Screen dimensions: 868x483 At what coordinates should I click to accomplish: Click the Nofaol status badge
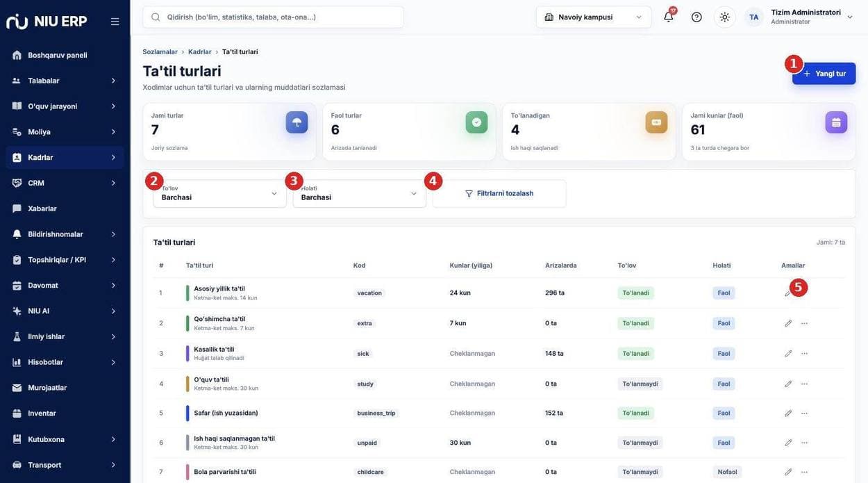pos(727,472)
